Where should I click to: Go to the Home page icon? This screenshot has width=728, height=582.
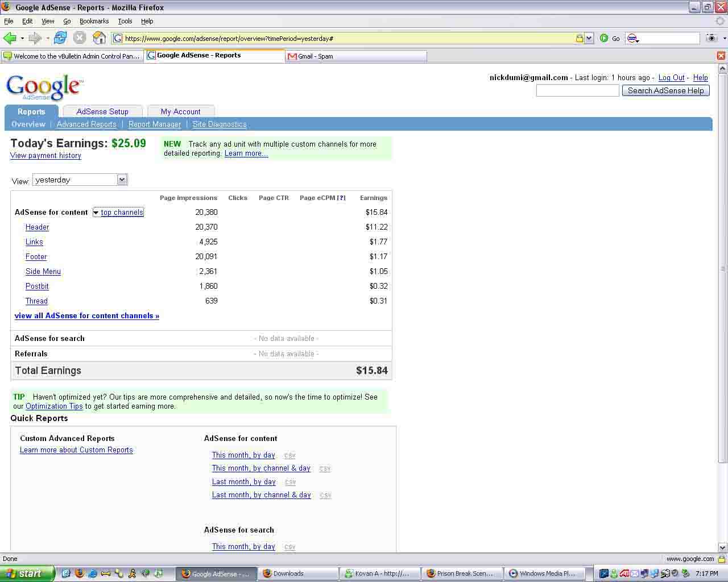click(x=100, y=38)
